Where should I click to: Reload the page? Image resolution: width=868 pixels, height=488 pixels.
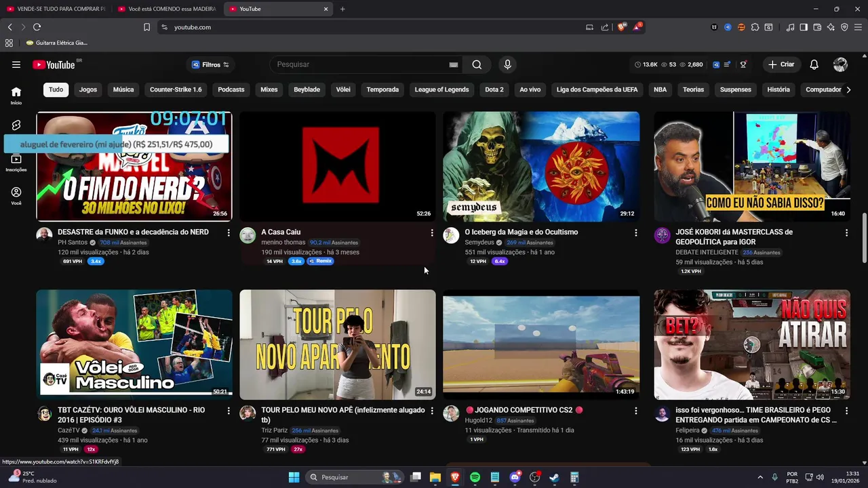tap(37, 27)
